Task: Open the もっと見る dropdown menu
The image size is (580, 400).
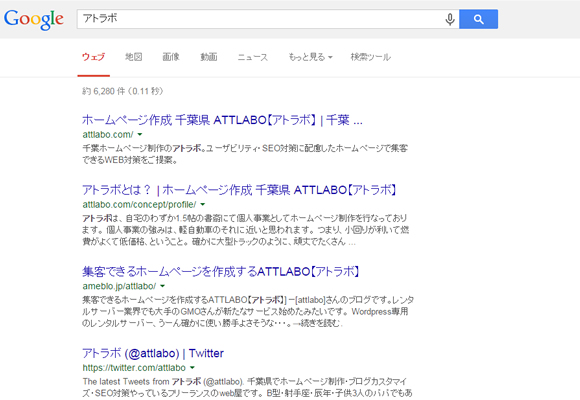Action: 310,57
